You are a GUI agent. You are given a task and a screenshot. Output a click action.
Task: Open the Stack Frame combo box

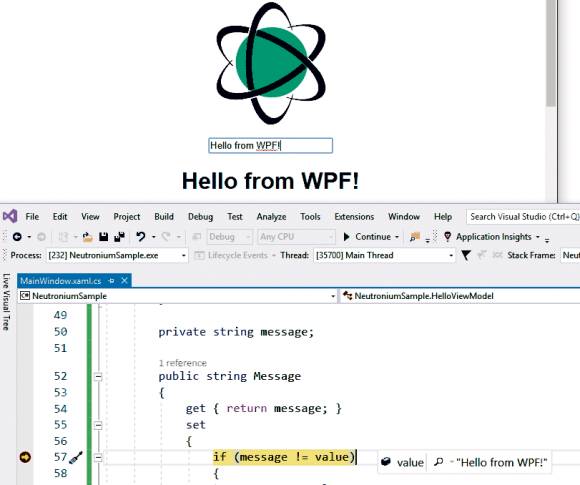click(570, 255)
